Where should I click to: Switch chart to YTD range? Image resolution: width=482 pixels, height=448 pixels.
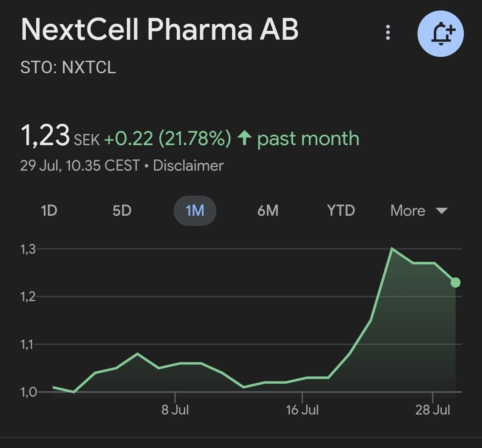[341, 210]
